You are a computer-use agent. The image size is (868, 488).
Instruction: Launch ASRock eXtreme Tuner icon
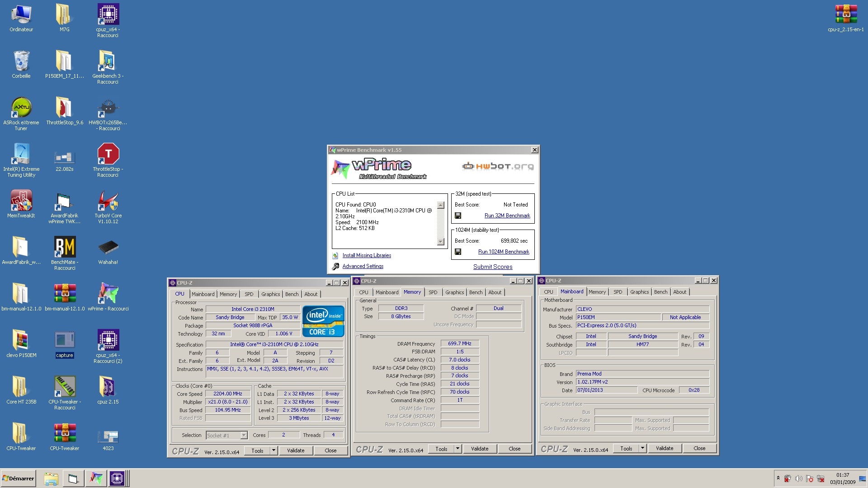[21, 113]
